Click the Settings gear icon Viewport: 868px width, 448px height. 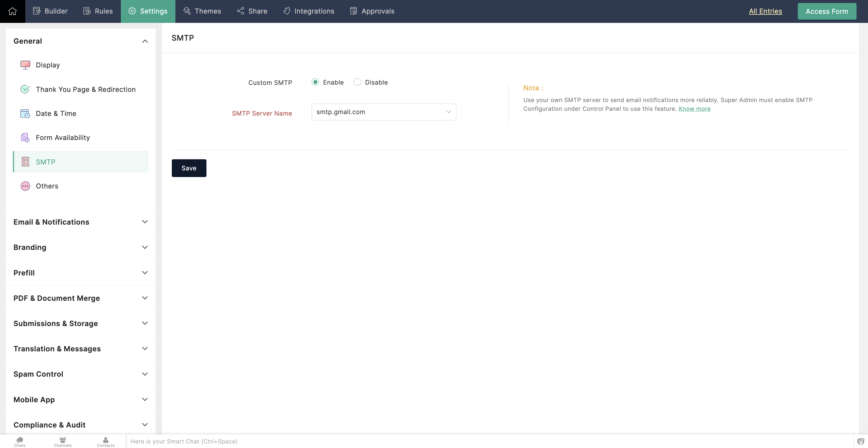pyautogui.click(x=132, y=11)
